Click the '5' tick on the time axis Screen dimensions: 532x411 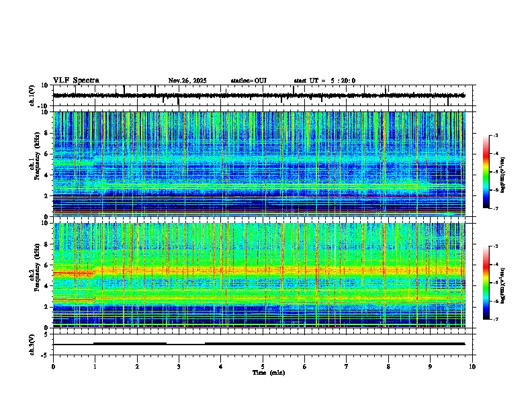coord(263,367)
